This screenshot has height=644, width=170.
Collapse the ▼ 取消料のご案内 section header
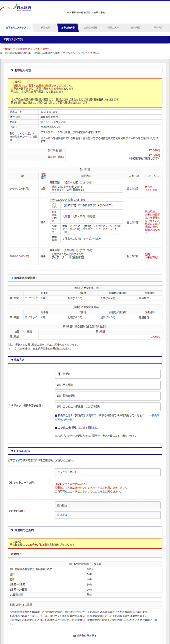coord(85,530)
